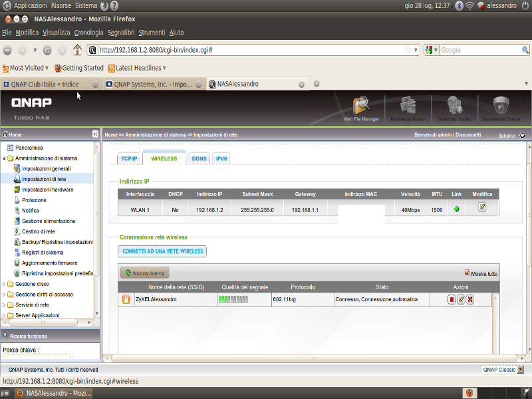Click the edit icon for WLAN 1
Screen dimensions: 532x399
click(x=482, y=207)
